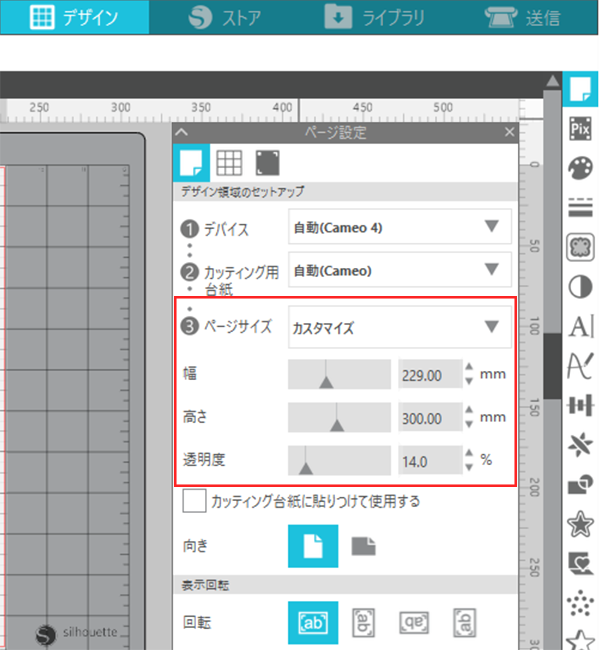Increase height with the up stepper arrow
The image size is (600, 650).
pos(469,410)
